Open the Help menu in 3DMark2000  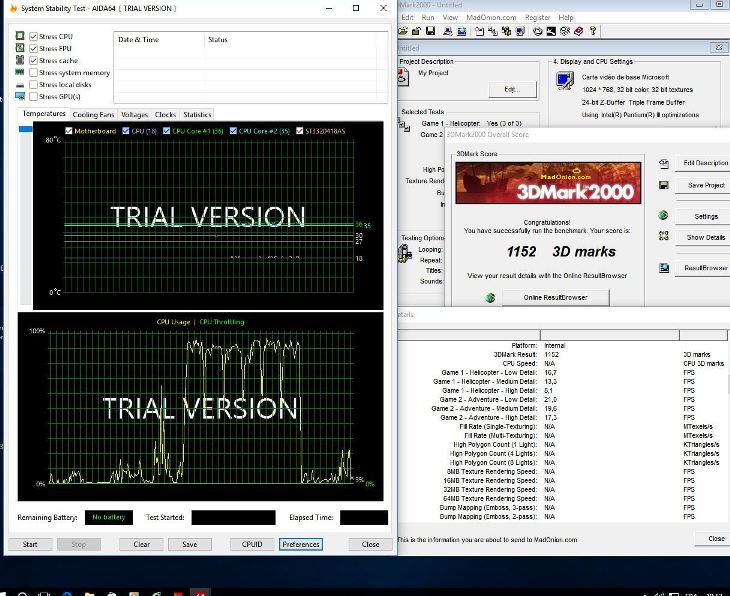pos(566,17)
